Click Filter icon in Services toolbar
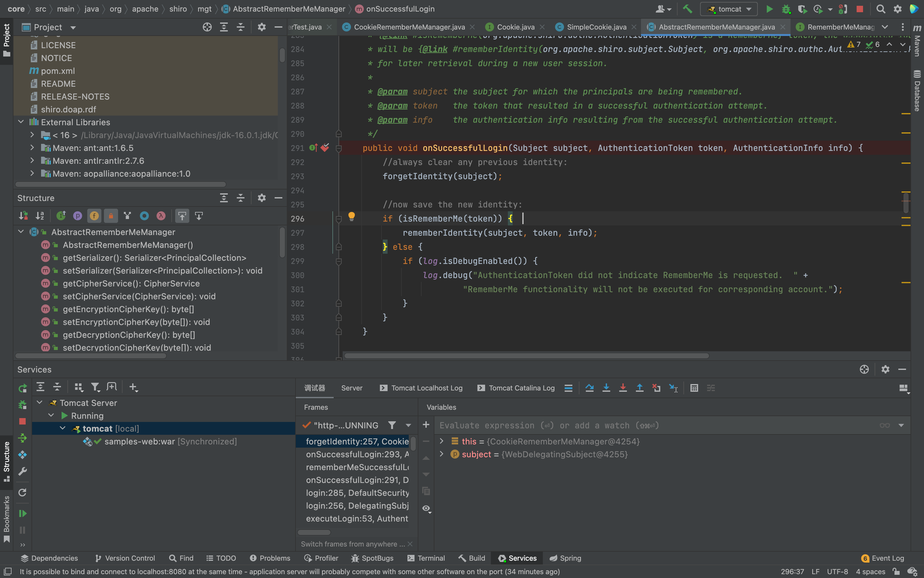 [x=96, y=387]
